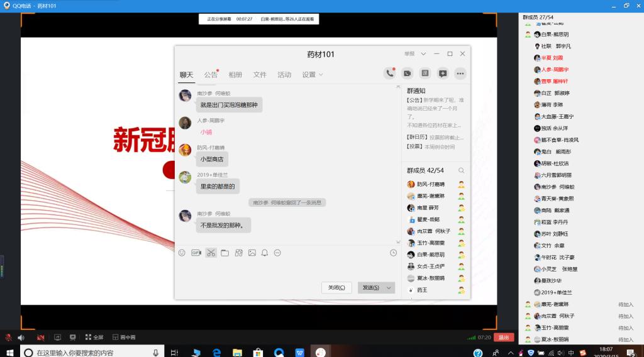Screen dimensions: 644x357
Task: Expand the 设置 dropdown menu
Action: click(313, 75)
